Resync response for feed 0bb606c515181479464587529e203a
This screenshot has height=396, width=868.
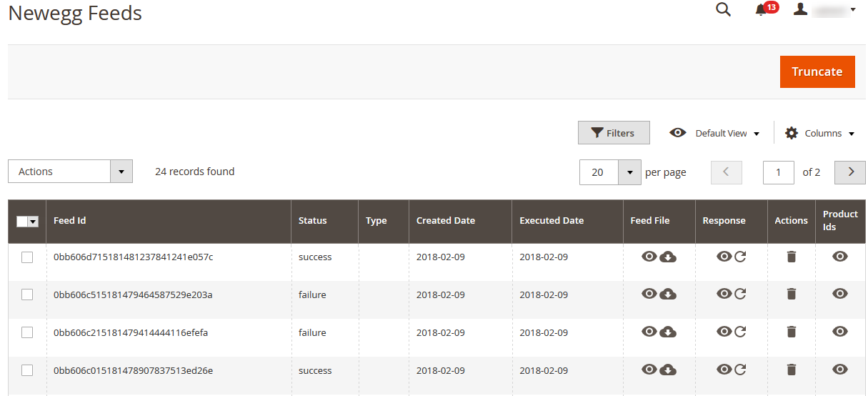click(x=740, y=294)
